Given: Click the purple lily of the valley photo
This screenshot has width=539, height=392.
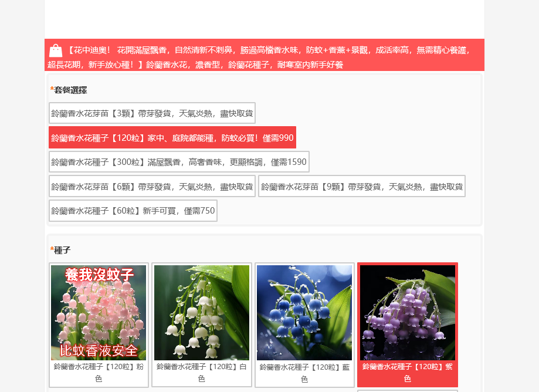Looking at the screenshot, I should click(x=408, y=313).
